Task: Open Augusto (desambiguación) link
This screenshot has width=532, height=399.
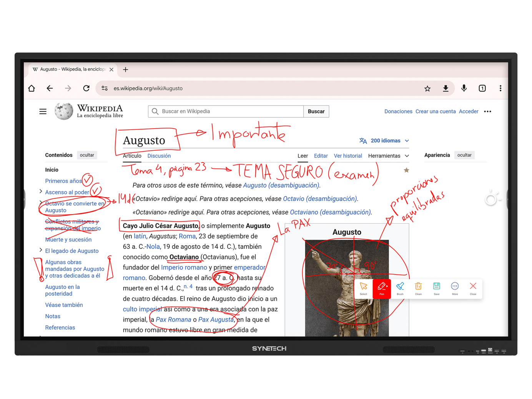Action: 281,185
